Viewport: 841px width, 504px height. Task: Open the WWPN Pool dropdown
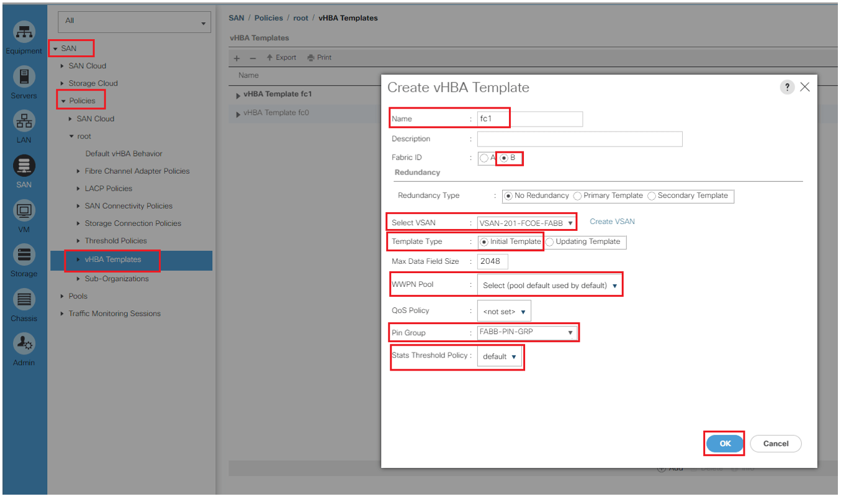(549, 286)
